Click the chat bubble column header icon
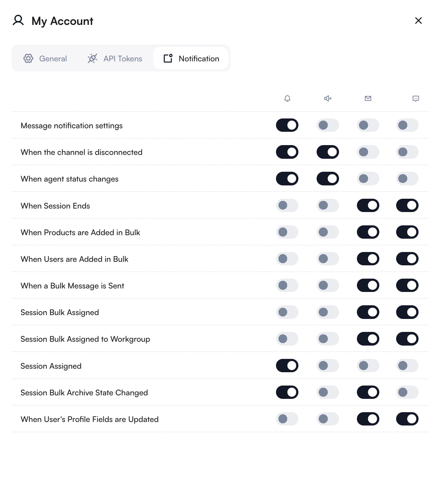The height and width of the screenshot is (504, 442). pos(416,98)
